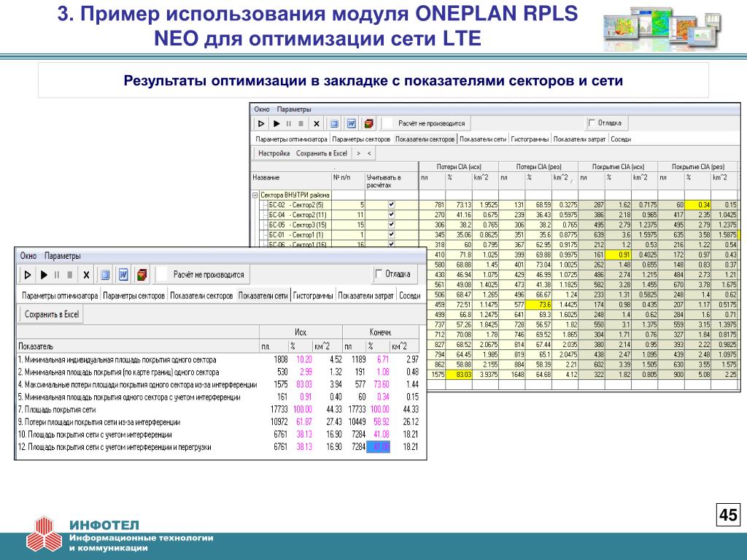Click the blue highlighted cell in row 12

coord(379,447)
